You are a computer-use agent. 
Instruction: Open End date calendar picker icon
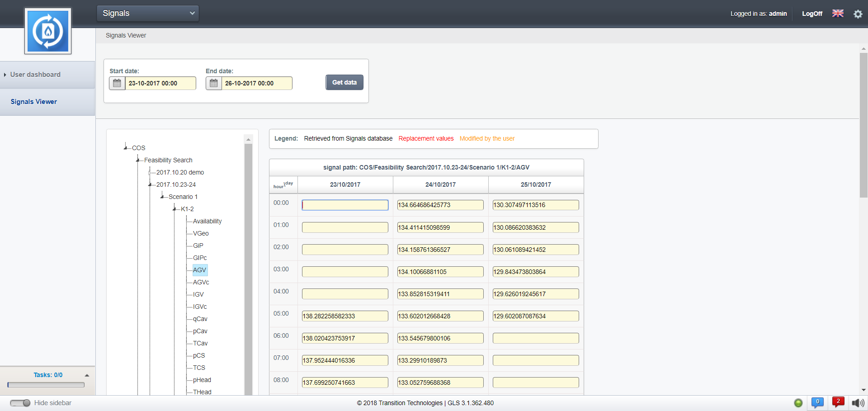(x=214, y=83)
